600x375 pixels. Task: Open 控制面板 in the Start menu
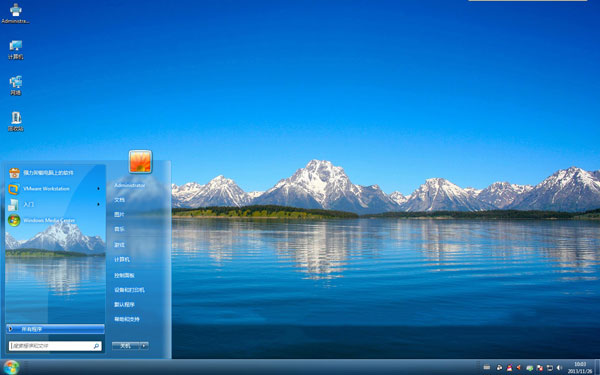click(124, 275)
